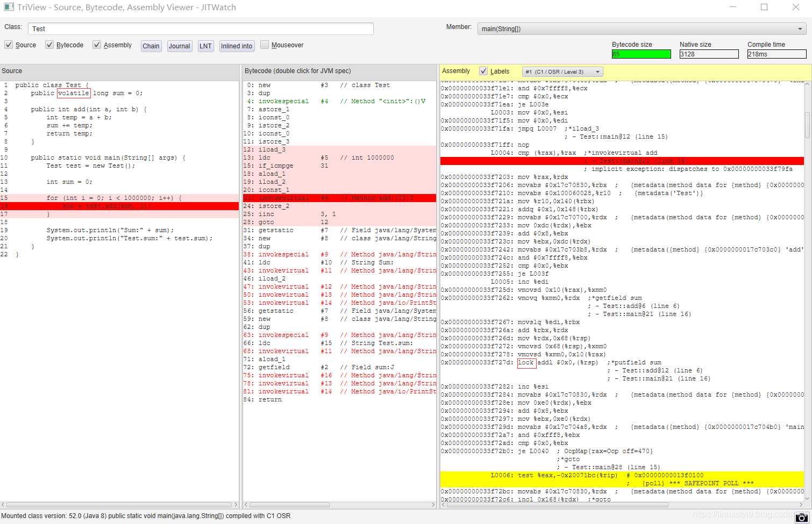Select bytecode '72: getfield #2 Field sum:J' row
Image resolution: width=812 pixels, height=524 pixels.
tap(339, 367)
